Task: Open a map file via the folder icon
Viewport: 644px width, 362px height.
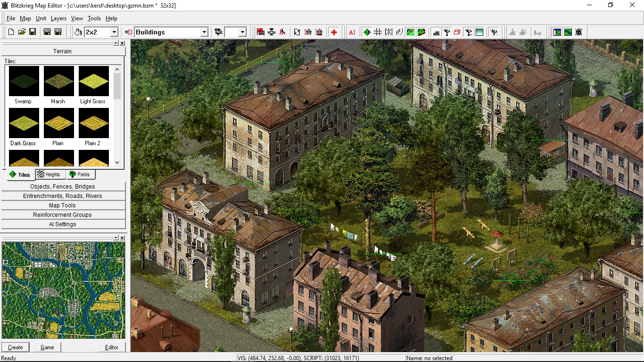Action: pos(22,32)
